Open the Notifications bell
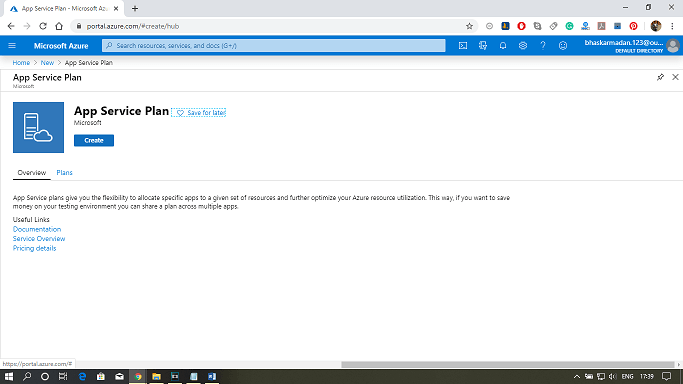This screenshot has width=683, height=384. [x=503, y=45]
